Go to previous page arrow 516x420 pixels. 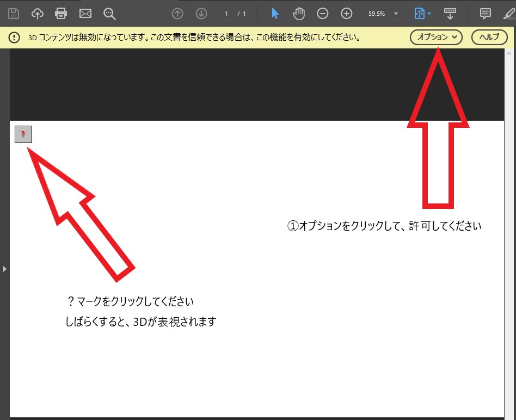[x=177, y=14]
